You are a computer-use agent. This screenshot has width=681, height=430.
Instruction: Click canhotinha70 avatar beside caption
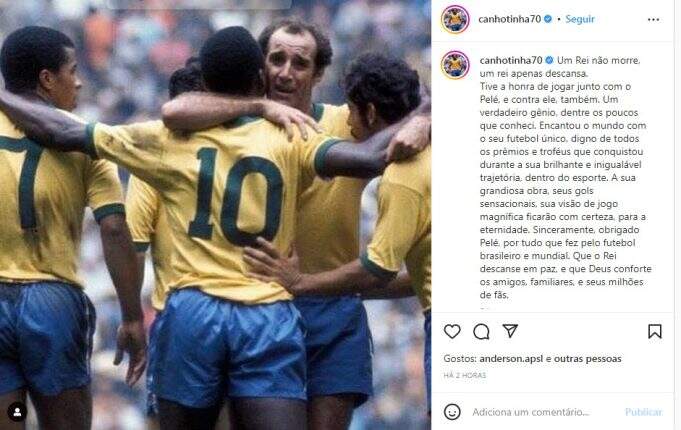pyautogui.click(x=455, y=65)
